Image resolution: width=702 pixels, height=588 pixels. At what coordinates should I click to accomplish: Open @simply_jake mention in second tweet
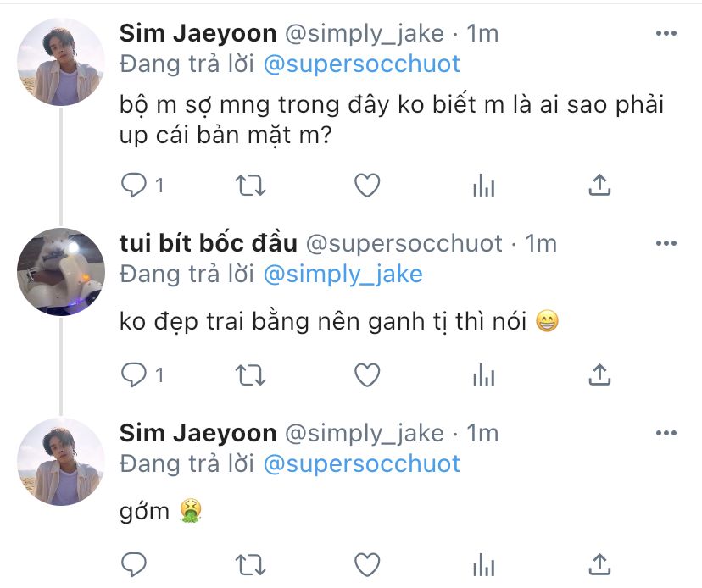click(343, 274)
